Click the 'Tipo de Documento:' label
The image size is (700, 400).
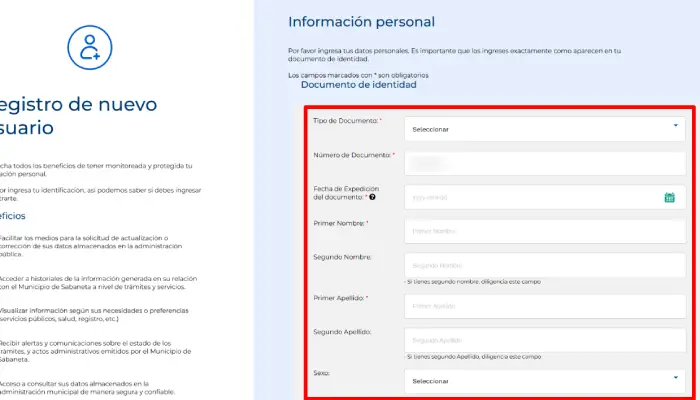347,121
